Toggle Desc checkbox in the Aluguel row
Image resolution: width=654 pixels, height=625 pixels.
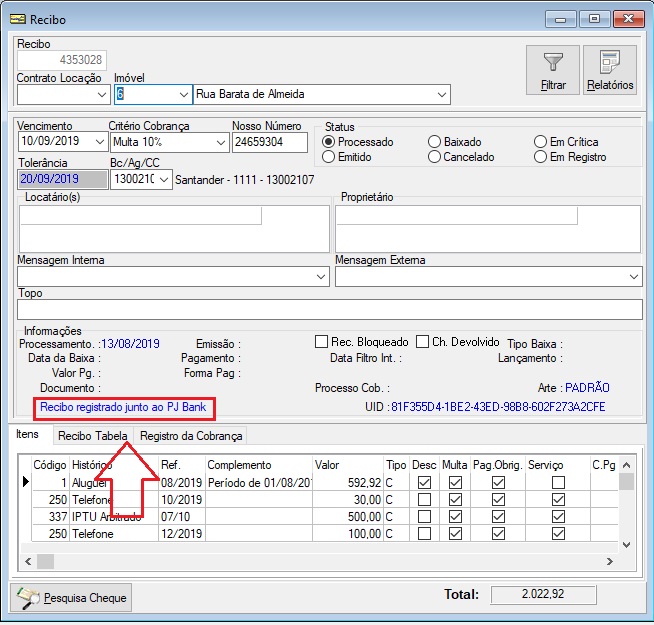click(x=424, y=483)
